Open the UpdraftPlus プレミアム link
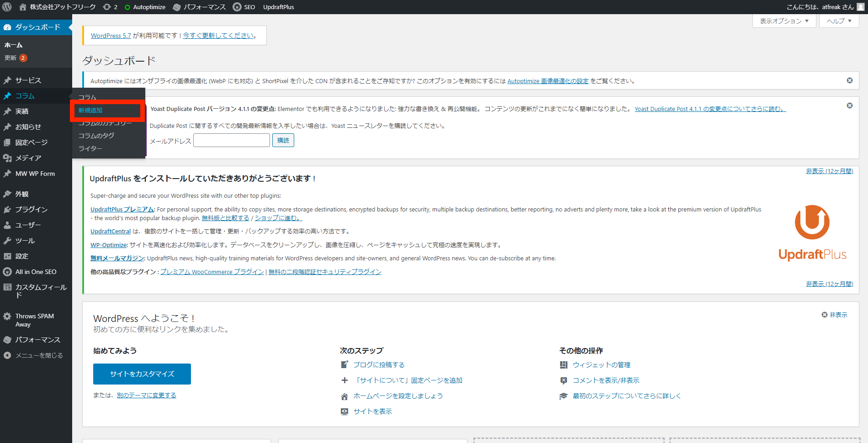The height and width of the screenshot is (443, 868). pyautogui.click(x=122, y=209)
